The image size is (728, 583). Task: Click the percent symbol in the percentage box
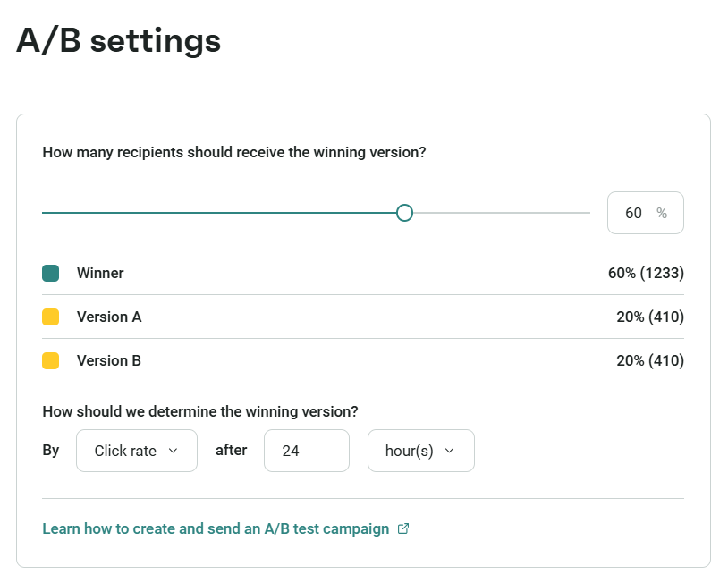662,213
